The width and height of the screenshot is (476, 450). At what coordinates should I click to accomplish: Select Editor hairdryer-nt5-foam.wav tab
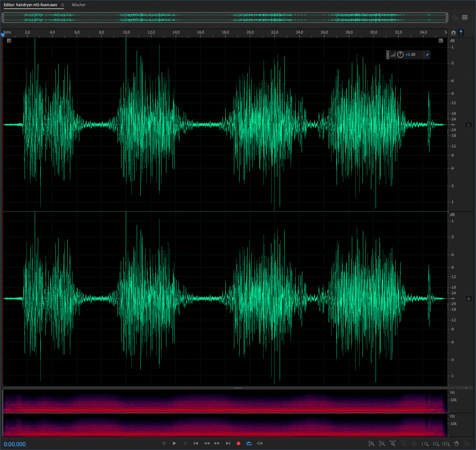[31, 5]
